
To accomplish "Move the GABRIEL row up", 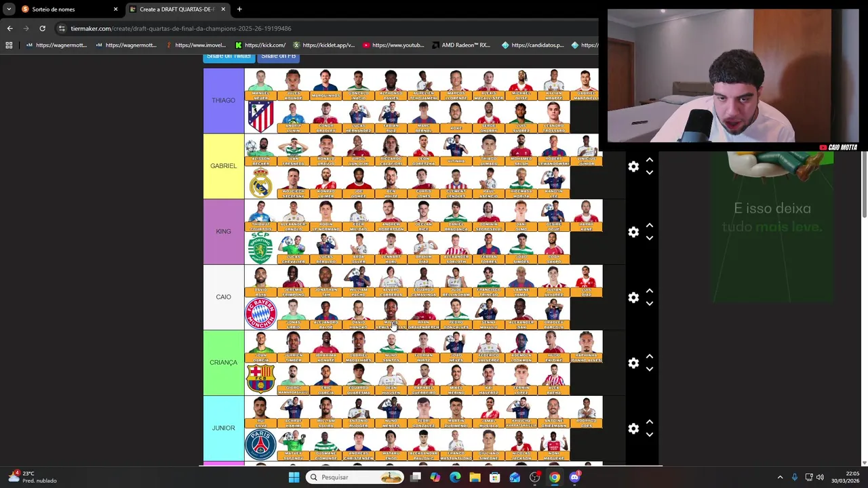I will [x=650, y=160].
